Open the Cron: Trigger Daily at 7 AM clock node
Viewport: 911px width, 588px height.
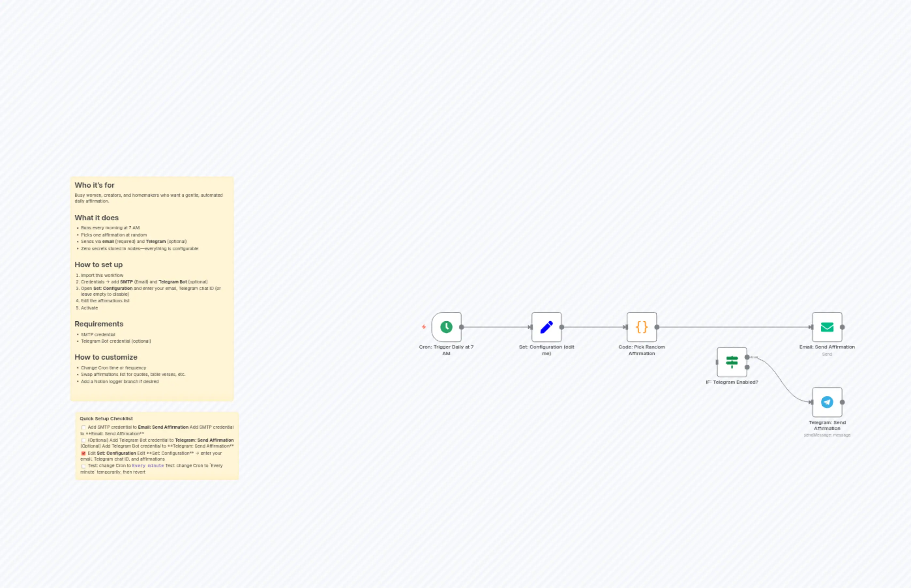tap(446, 326)
